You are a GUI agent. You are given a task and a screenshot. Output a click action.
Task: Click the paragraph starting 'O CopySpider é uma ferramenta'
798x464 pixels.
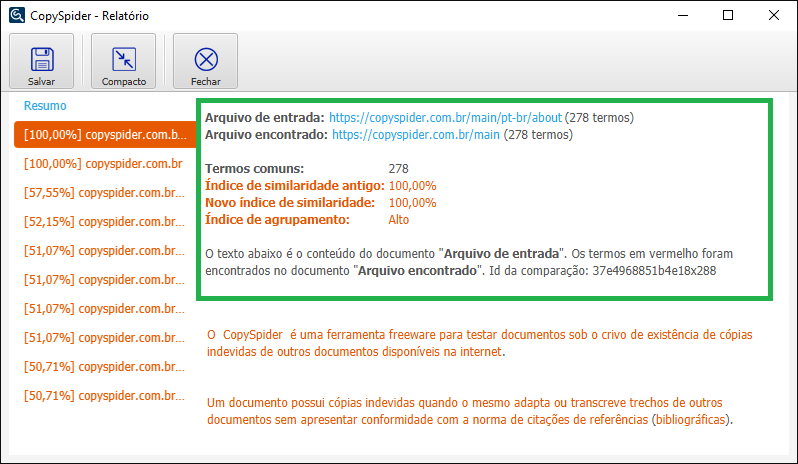[479, 343]
